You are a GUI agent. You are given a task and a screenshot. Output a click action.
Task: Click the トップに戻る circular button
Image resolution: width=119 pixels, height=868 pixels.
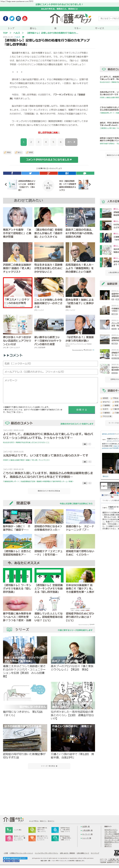(x=48, y=185)
